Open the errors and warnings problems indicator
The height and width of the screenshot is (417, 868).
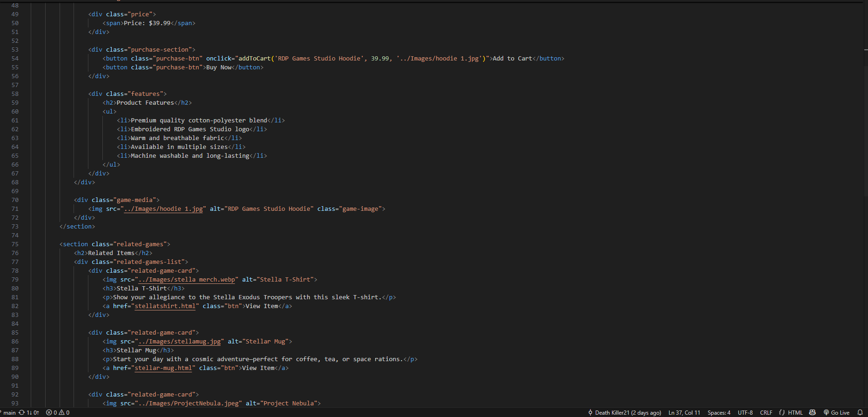[58, 413]
